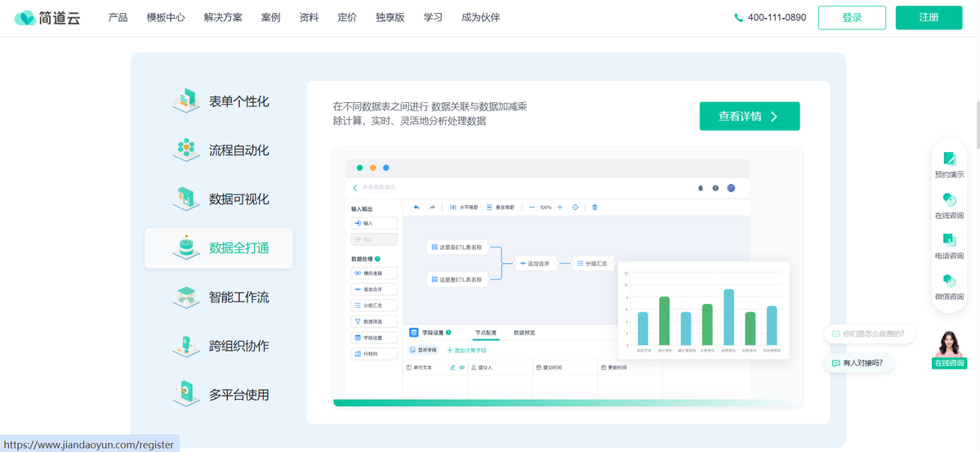Click the 预约演示 sidebar icon
This screenshot has height=452, width=980.
click(949, 159)
